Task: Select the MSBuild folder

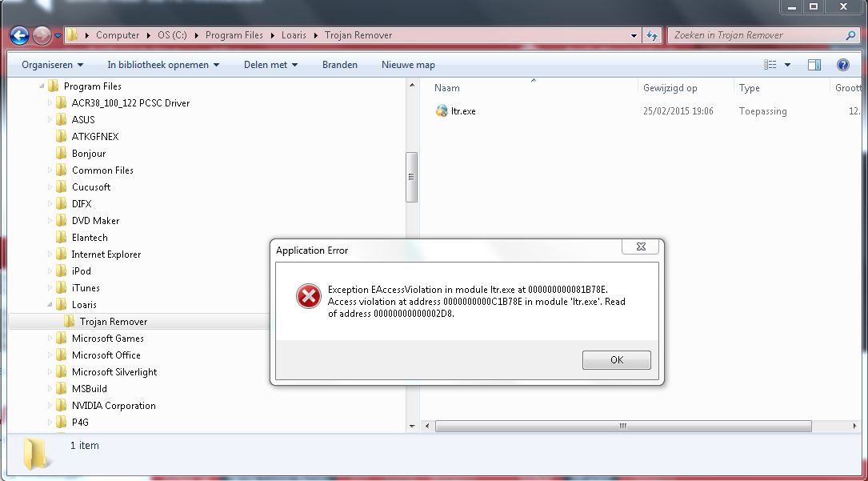Action: [89, 389]
